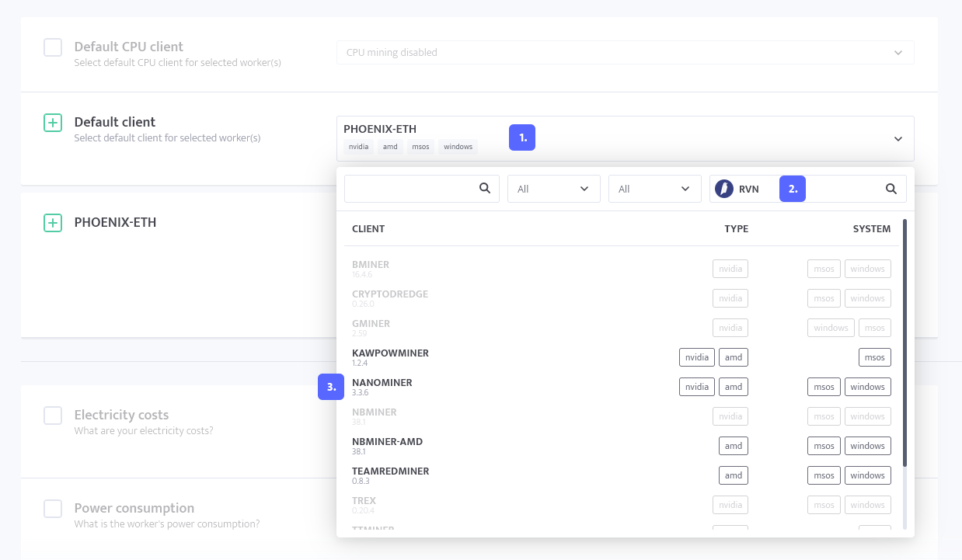Click the windows tag in the BMINER row
This screenshot has height=560, width=962.
(x=868, y=269)
